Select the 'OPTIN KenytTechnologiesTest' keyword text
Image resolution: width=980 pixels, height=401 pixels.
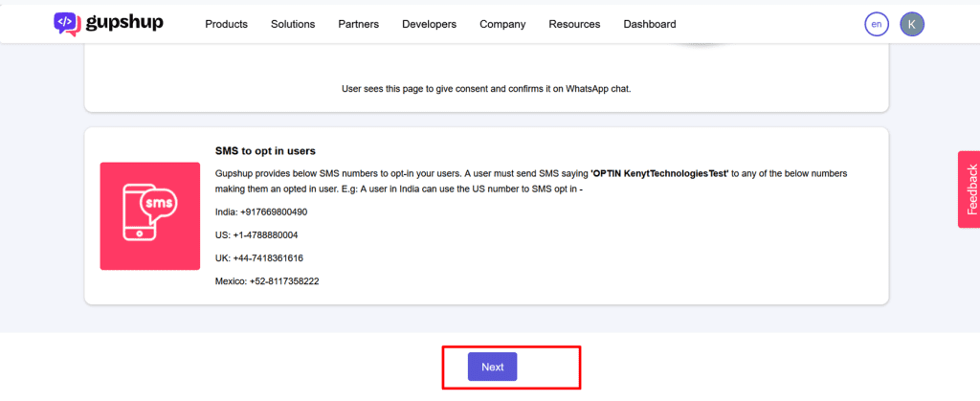[660, 173]
